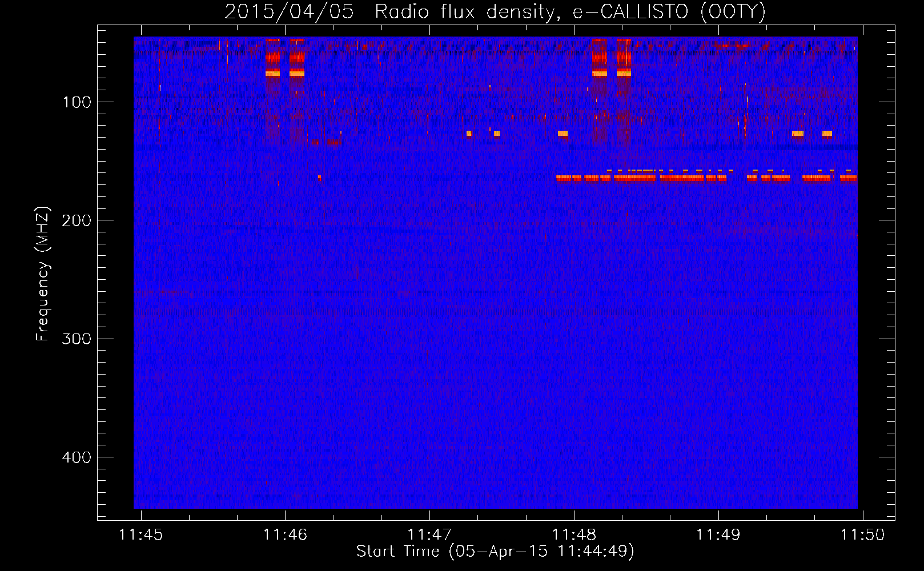Click the 100 frequency tick label
The height and width of the screenshot is (571, 924).
click(77, 102)
